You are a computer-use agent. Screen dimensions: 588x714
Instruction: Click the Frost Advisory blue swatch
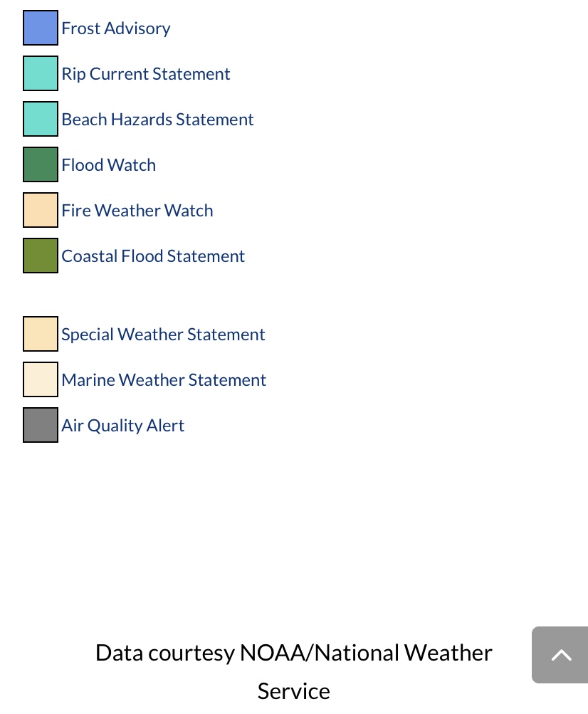click(41, 28)
